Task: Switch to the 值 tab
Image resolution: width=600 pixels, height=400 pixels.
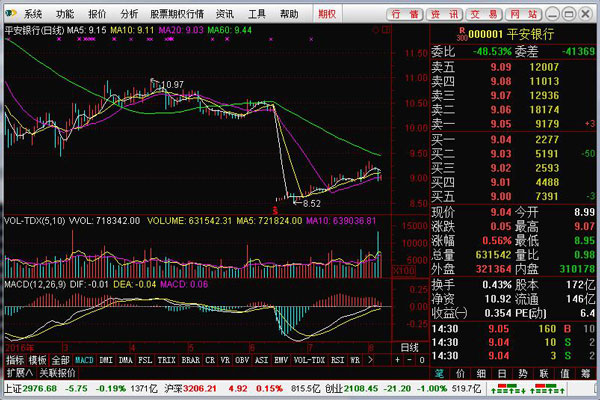Action: tap(565, 373)
